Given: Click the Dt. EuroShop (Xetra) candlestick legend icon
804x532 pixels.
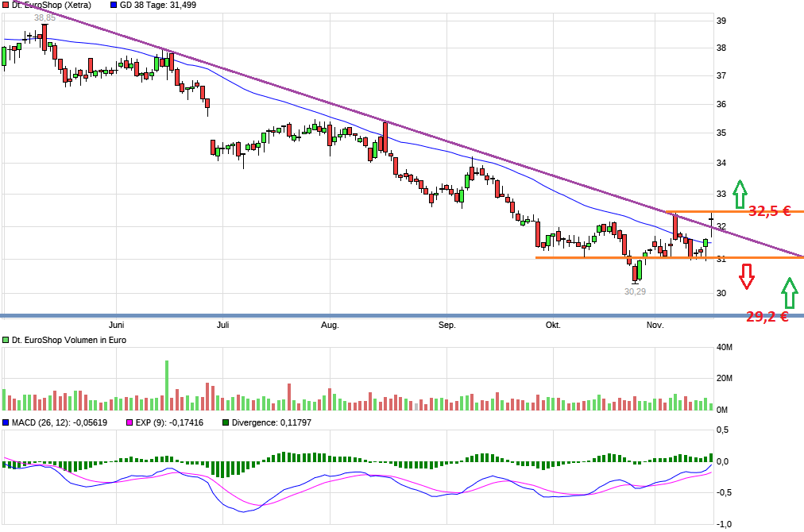Looking at the screenshot, I should click(6, 5).
